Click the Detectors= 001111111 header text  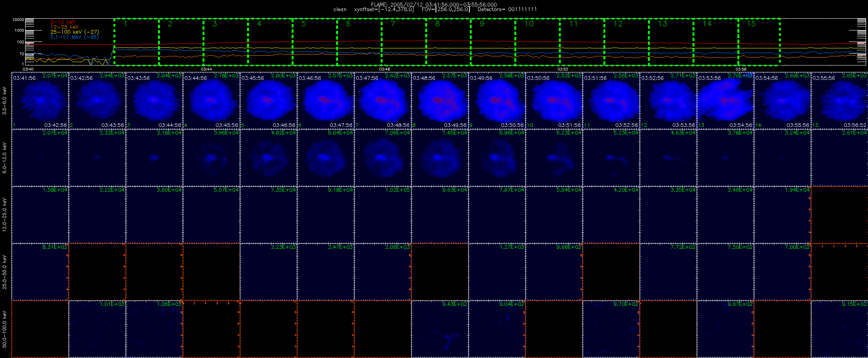pos(507,10)
